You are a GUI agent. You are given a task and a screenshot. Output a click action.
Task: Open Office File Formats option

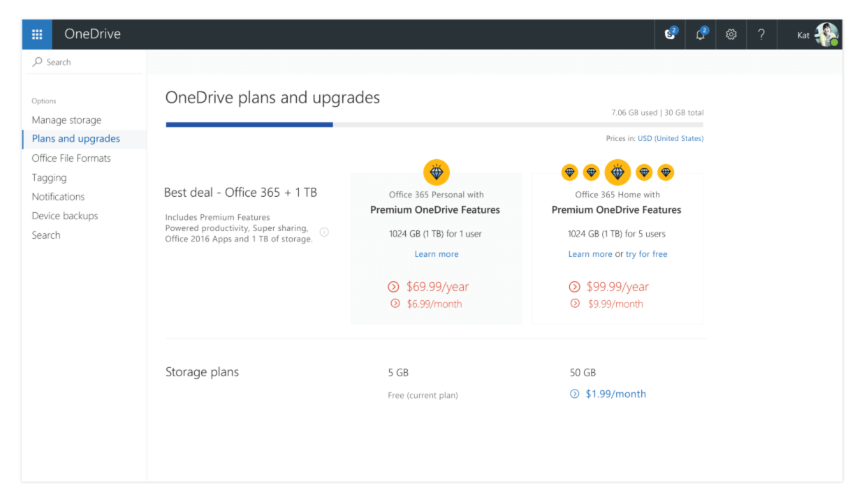tap(71, 158)
